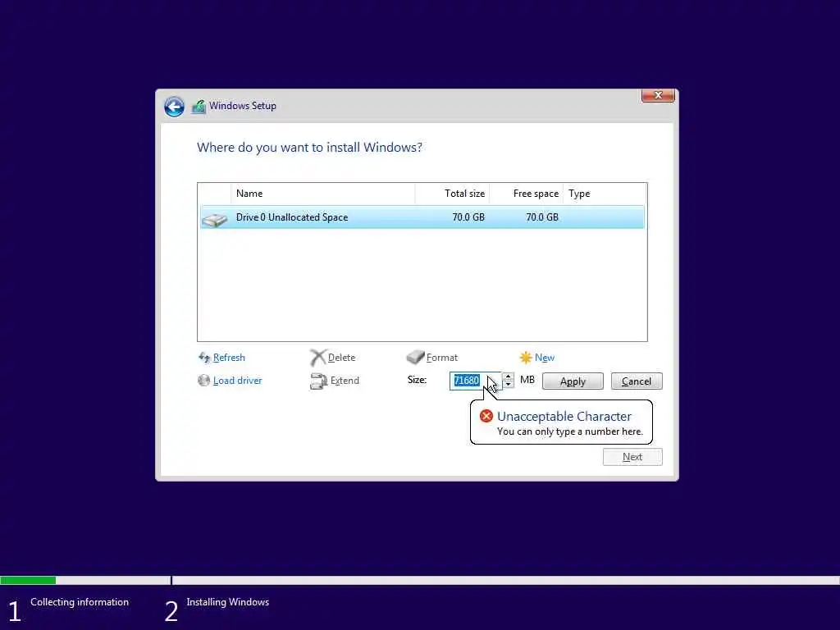This screenshot has width=840, height=630.
Task: Click the Delete partition option
Action: pyautogui.click(x=341, y=358)
